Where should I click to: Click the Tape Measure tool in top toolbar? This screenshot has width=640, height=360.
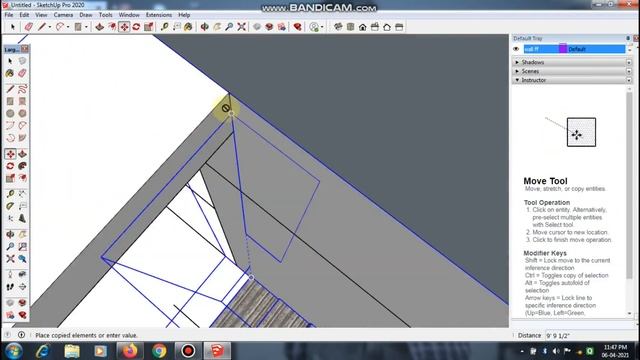[x=164, y=27]
